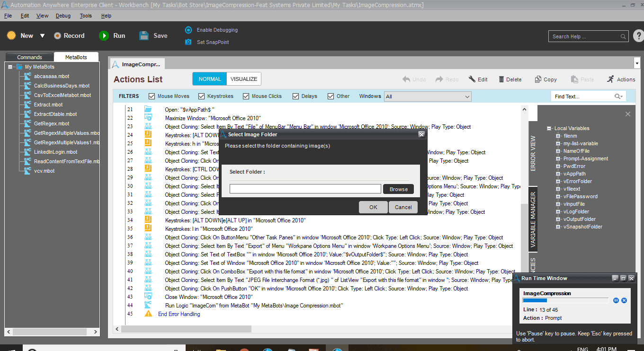Click the Copy icon in Actions List
The width and height of the screenshot is (644, 351).
538,79
